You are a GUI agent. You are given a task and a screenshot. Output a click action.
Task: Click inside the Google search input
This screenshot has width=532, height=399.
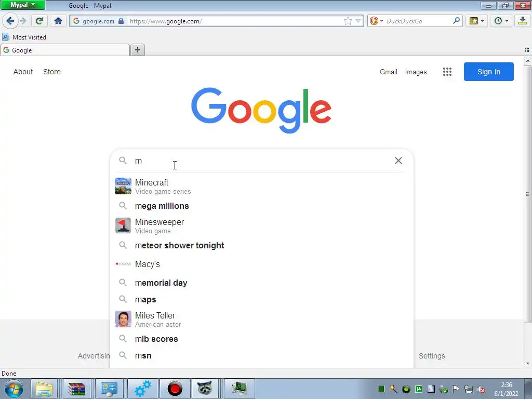pos(261,161)
